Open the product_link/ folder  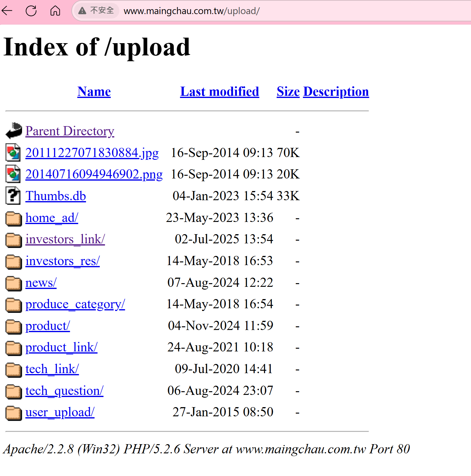[62, 347]
